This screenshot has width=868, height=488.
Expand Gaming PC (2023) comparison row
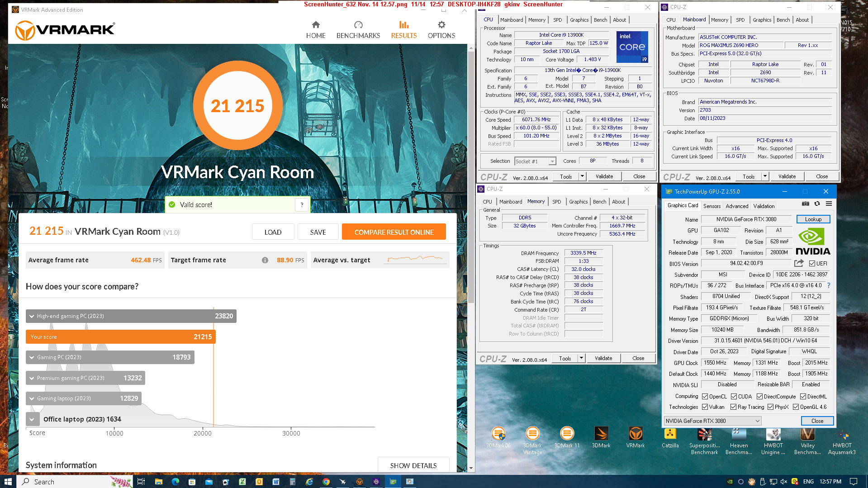[x=32, y=357]
